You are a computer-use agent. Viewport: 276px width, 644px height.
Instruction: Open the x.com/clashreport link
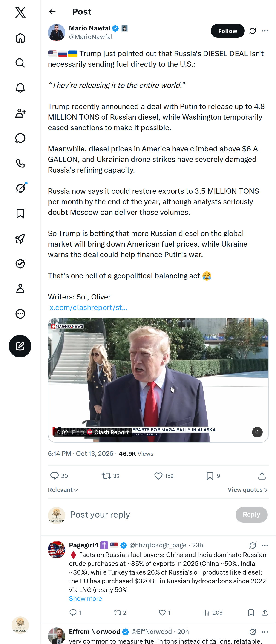tap(89, 307)
